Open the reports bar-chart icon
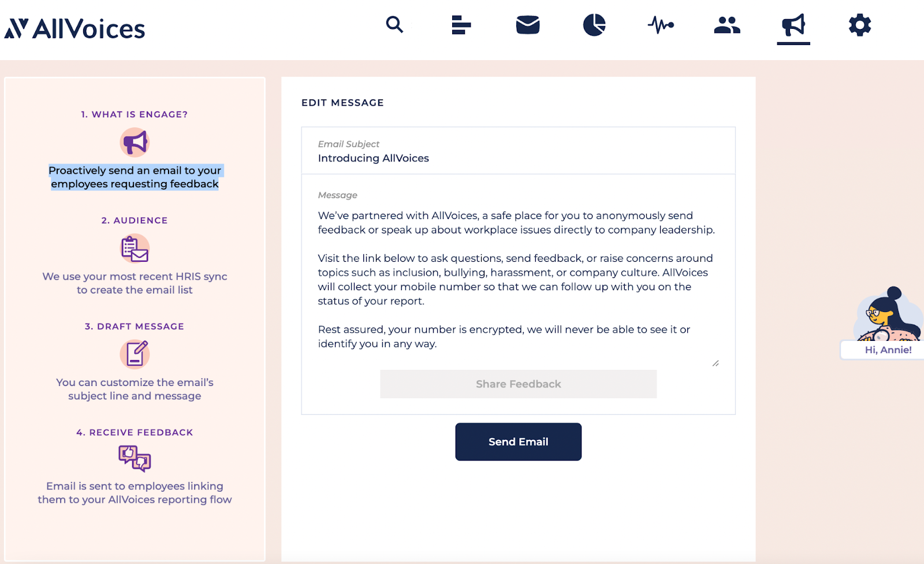The height and width of the screenshot is (564, 924). (460, 25)
